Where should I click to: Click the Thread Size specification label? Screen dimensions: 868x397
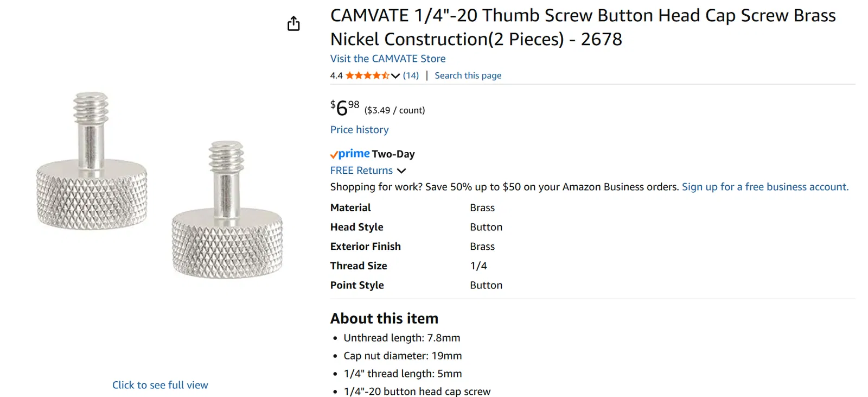(x=359, y=266)
